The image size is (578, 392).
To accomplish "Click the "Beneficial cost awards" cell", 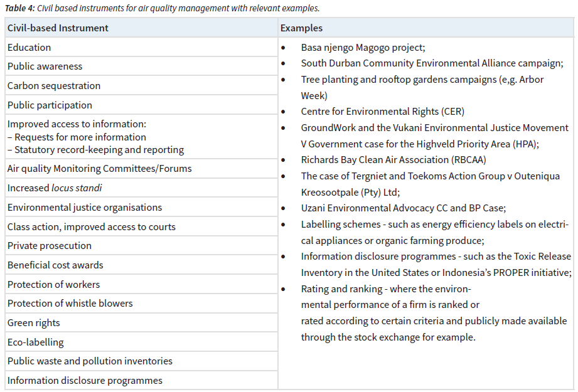I will [x=55, y=265].
